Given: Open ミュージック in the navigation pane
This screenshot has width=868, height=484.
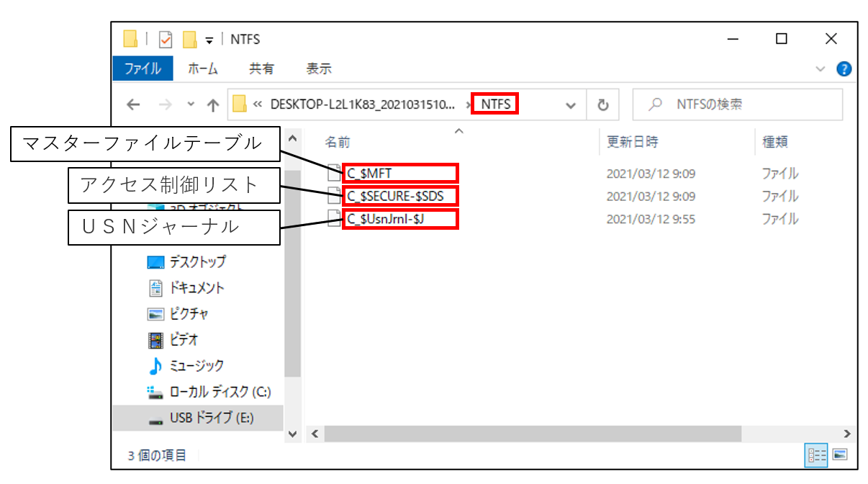Looking at the screenshot, I should pyautogui.click(x=185, y=365).
